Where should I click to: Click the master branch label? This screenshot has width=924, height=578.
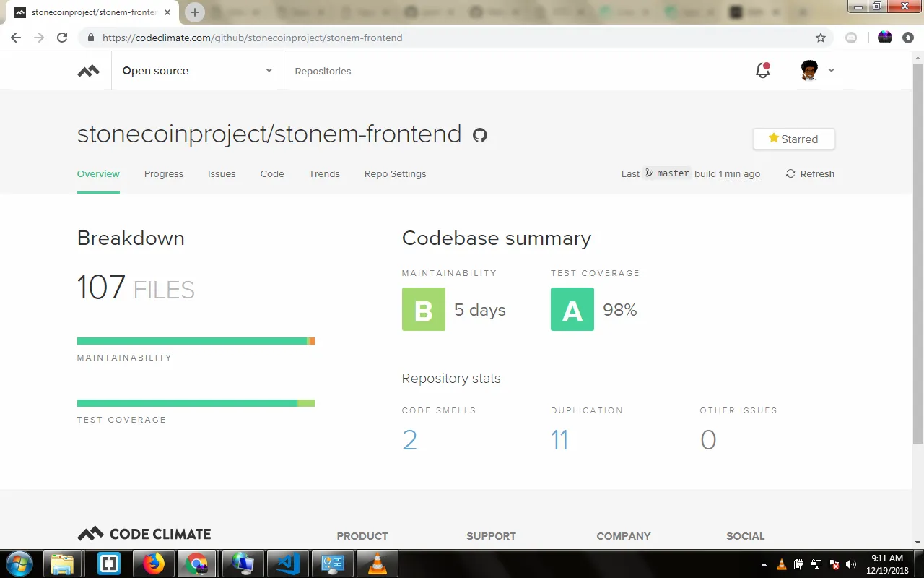click(x=667, y=173)
